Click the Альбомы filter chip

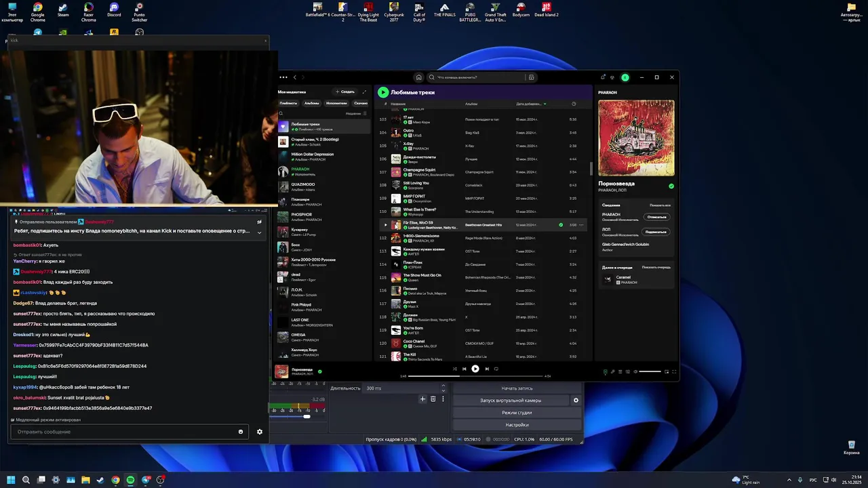[x=311, y=103]
